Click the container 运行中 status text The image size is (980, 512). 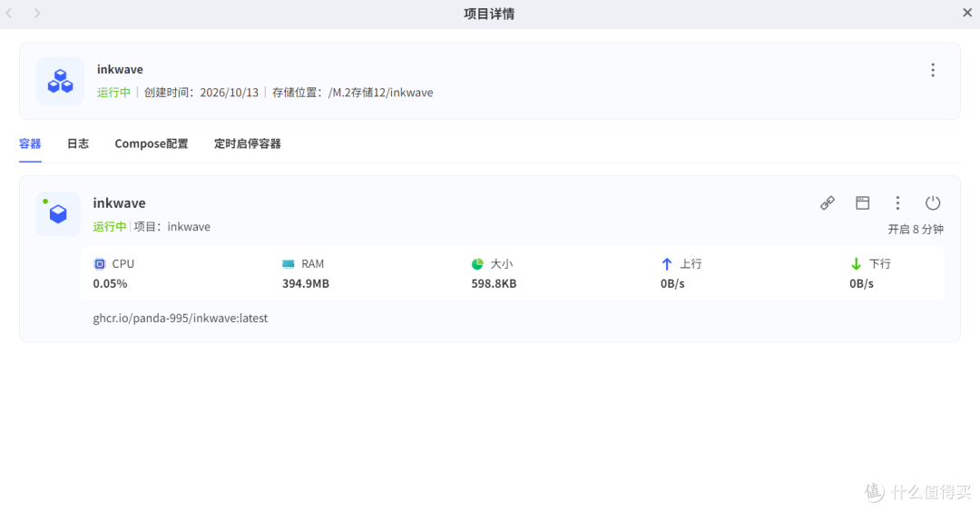coord(110,227)
